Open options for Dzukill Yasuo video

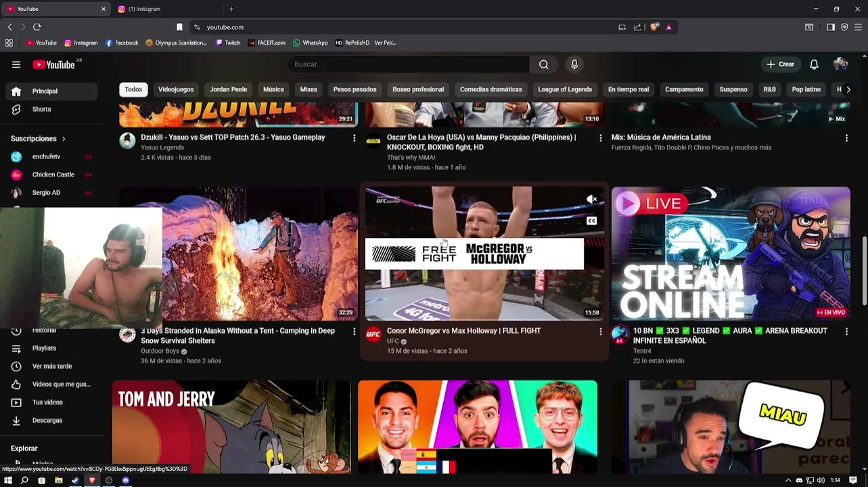pos(354,138)
